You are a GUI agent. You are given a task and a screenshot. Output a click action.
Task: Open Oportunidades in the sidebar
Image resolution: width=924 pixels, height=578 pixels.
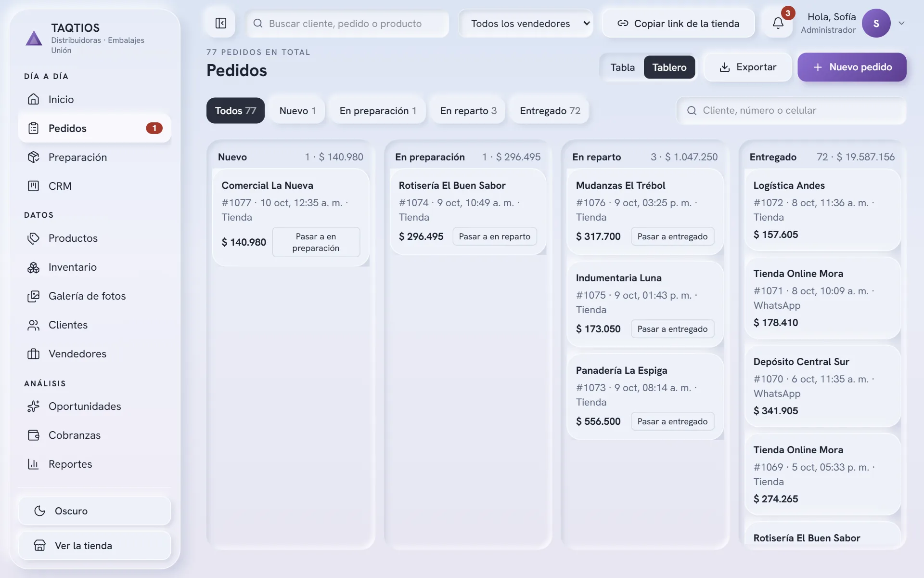tap(95, 406)
